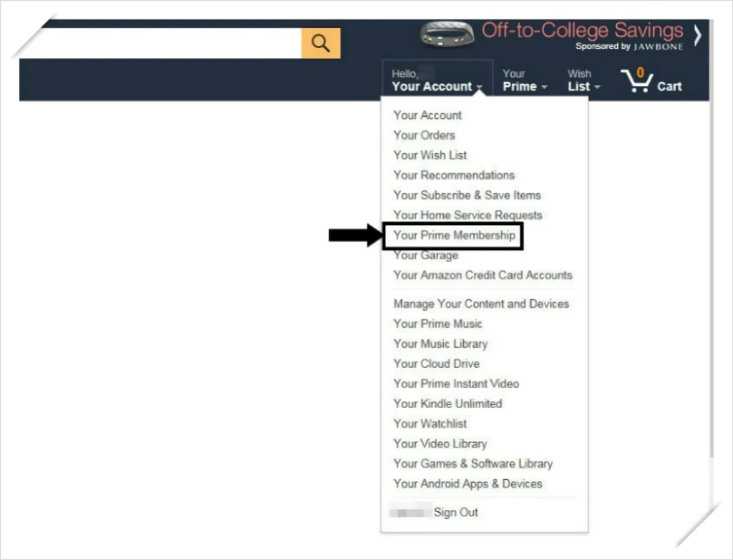Open Off-to-College Savings promotion
Image resolution: width=733 pixels, height=560 pixels.
tap(582, 30)
